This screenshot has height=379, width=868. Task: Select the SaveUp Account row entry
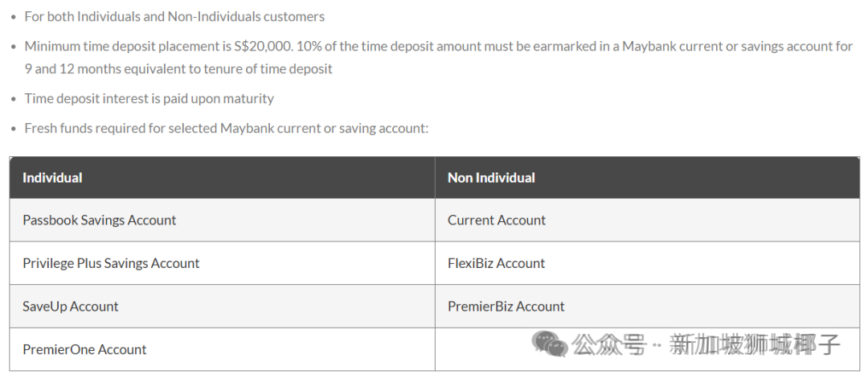[70, 307]
